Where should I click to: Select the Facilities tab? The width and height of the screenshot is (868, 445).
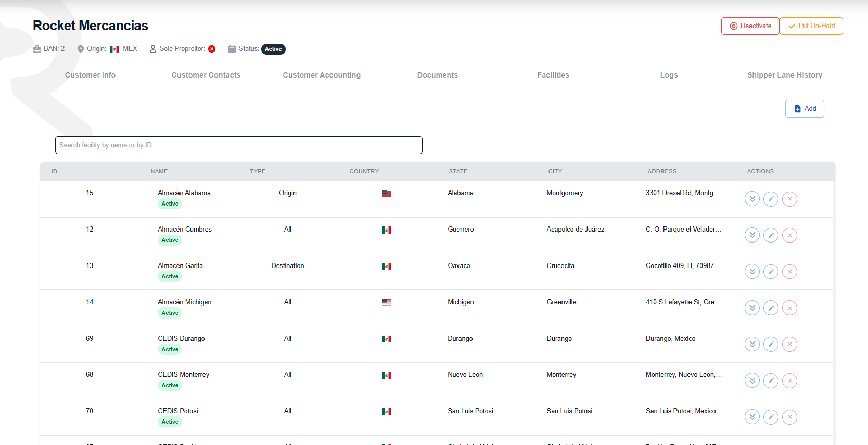pyautogui.click(x=553, y=75)
